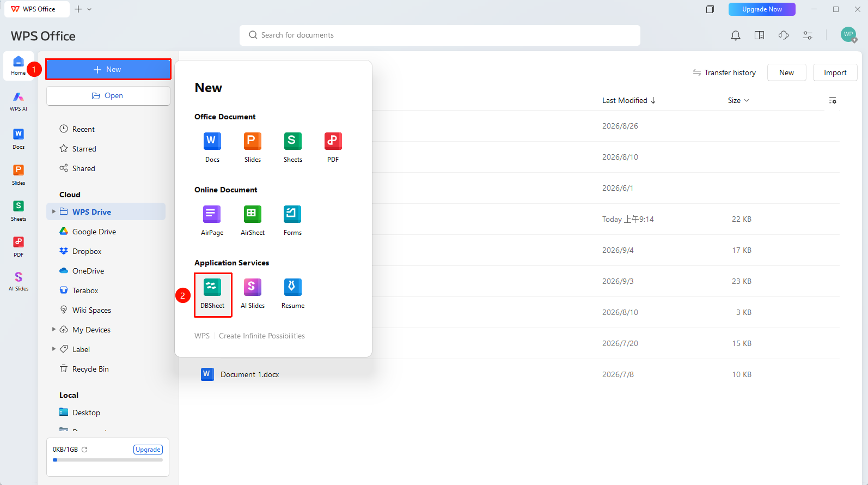Image resolution: width=868 pixels, height=485 pixels.
Task: Go to Docs in the left sidebar
Action: point(19,138)
